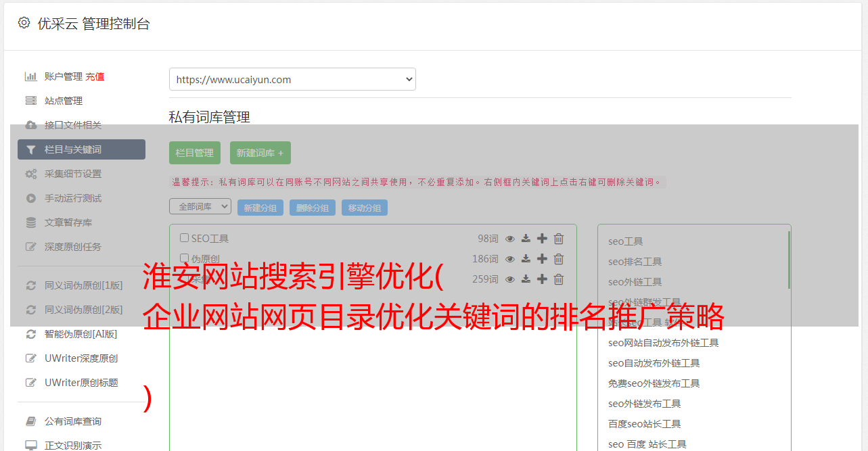Viewport: 868px width, 451px height.
Task: Click the green 栏目管理 button
Action: [x=195, y=153]
